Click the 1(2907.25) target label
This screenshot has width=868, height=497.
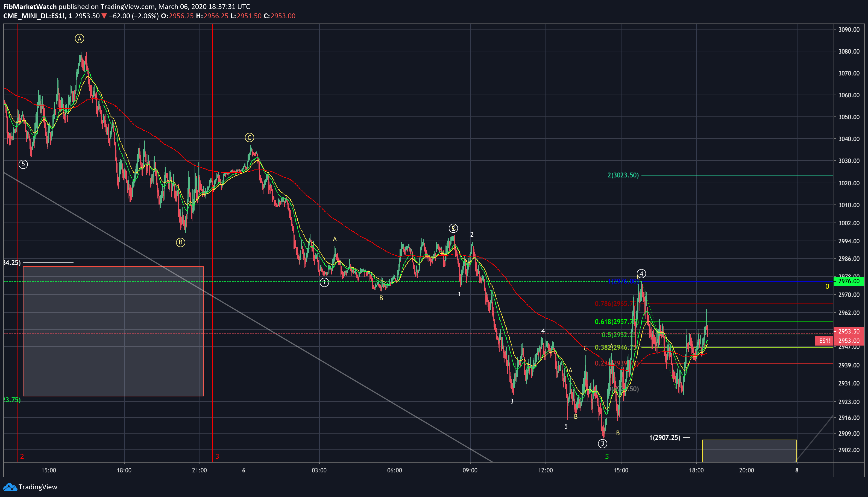(665, 438)
